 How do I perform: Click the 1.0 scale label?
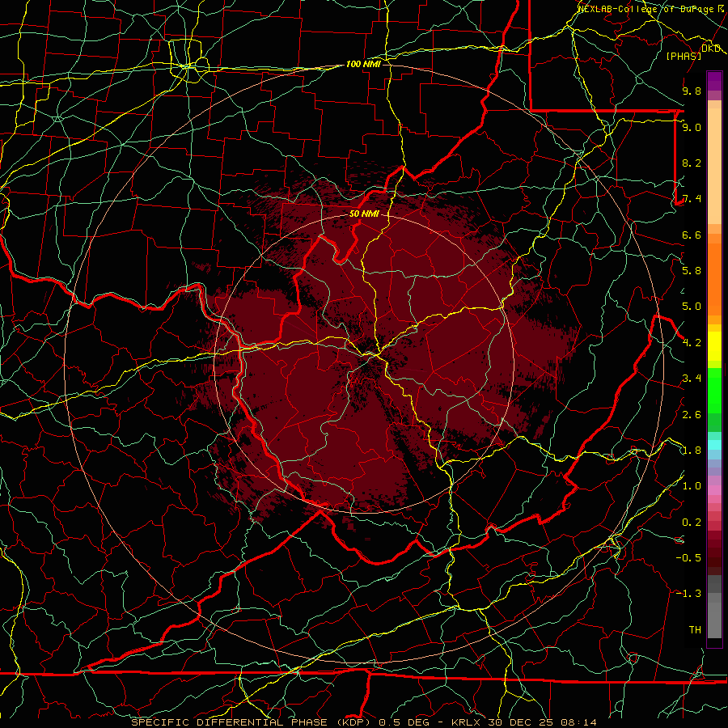pyautogui.click(x=692, y=486)
